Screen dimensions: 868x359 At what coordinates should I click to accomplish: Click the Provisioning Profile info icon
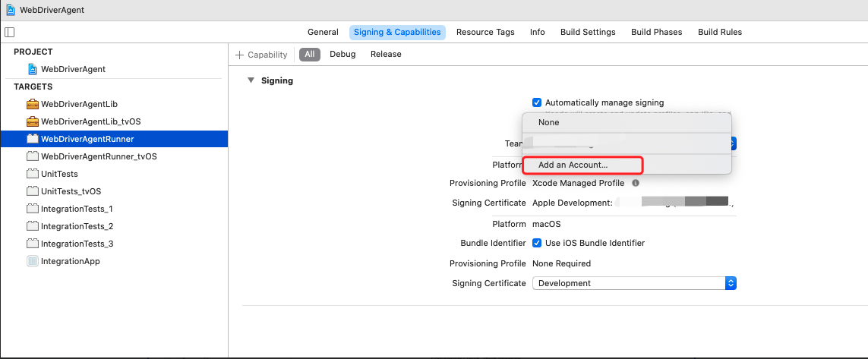click(x=636, y=183)
